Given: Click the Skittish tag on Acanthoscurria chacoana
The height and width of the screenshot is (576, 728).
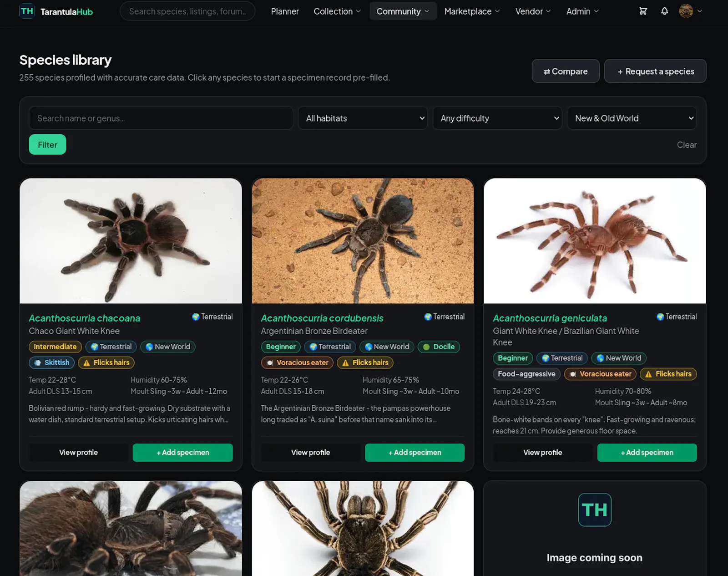Looking at the screenshot, I should click(52, 362).
